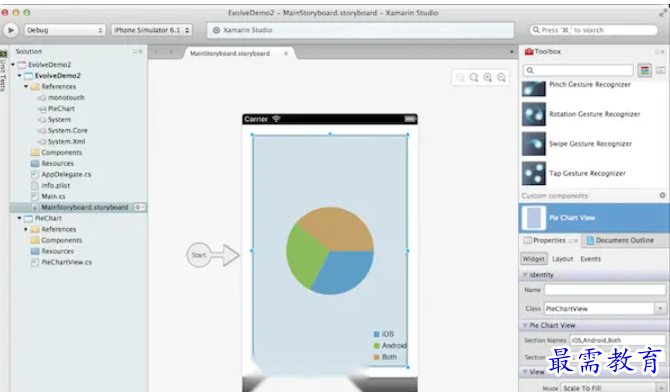This screenshot has height=392, width=670.
Task: Click the iOS blue legend swatch
Action: (x=376, y=334)
